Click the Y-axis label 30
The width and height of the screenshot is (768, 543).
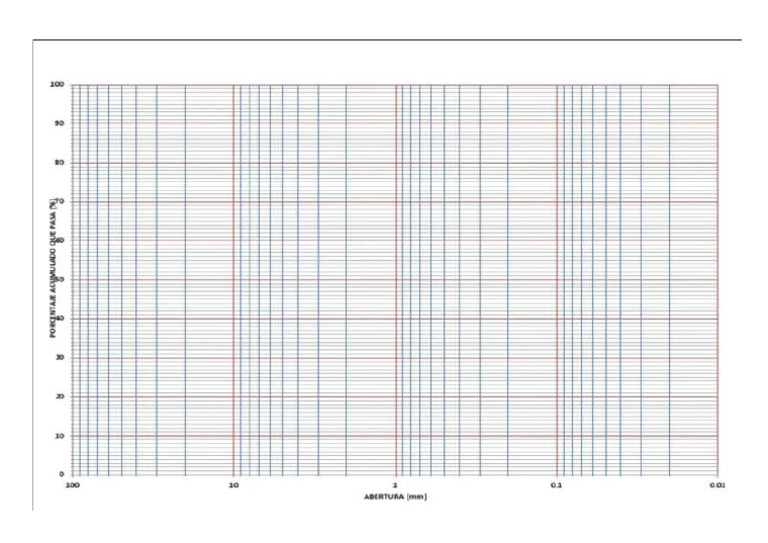[60, 357]
